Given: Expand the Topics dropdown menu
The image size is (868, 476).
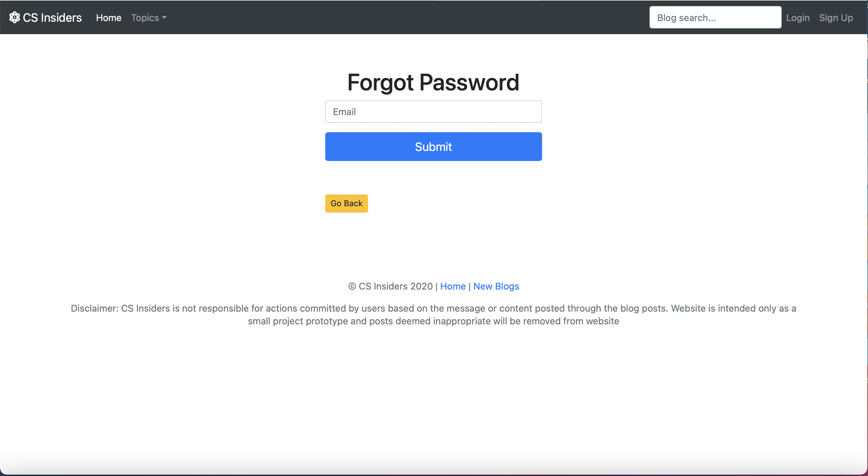Looking at the screenshot, I should click(149, 17).
